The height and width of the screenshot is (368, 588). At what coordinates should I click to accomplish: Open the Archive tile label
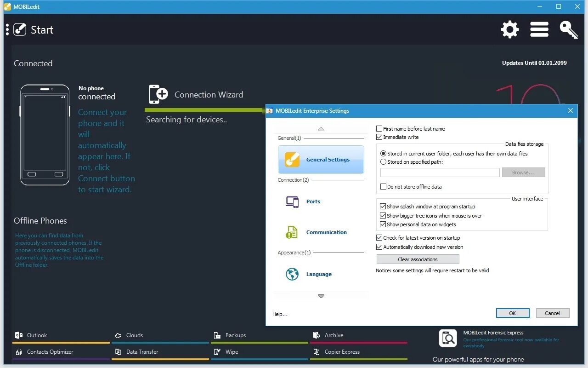coord(334,335)
